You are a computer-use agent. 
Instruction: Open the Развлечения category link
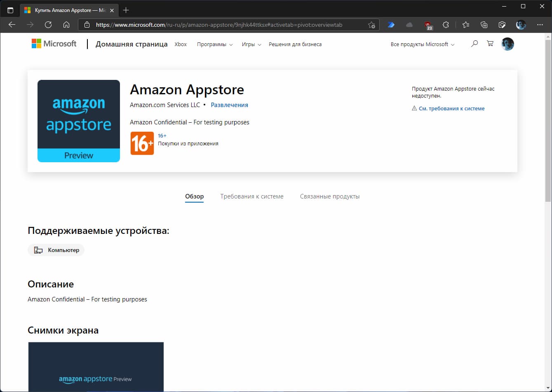(229, 105)
